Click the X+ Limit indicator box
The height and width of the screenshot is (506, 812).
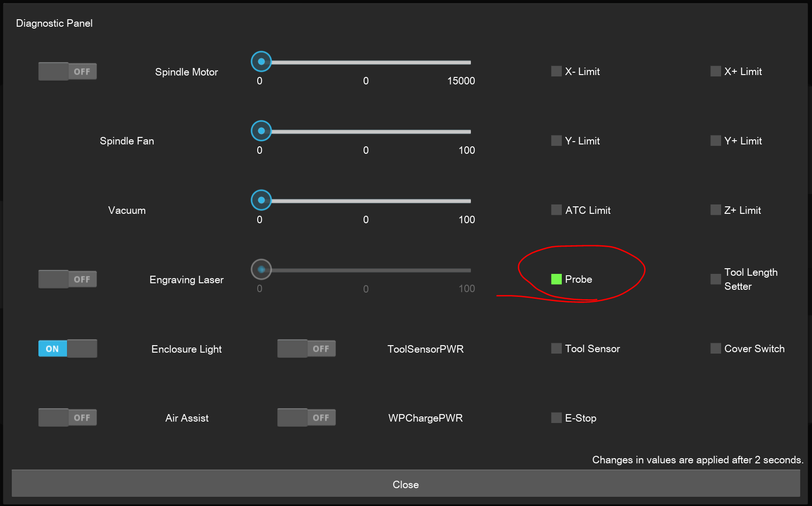[715, 71]
